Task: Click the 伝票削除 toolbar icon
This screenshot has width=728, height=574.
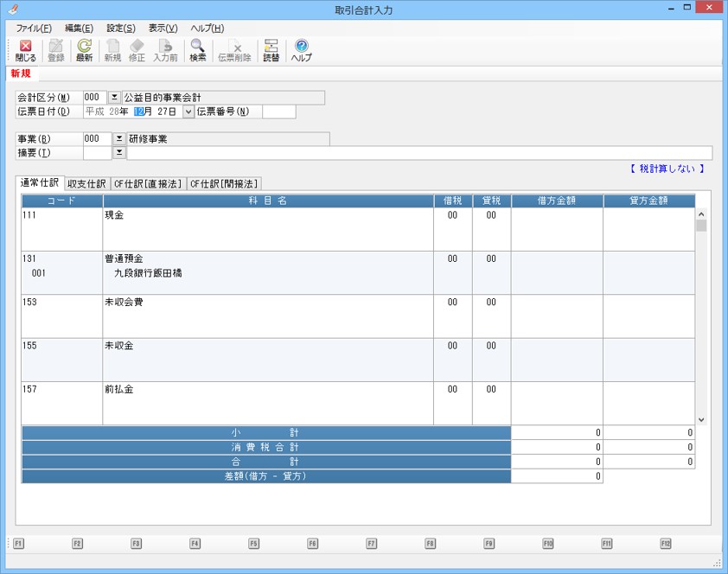Action: point(234,50)
